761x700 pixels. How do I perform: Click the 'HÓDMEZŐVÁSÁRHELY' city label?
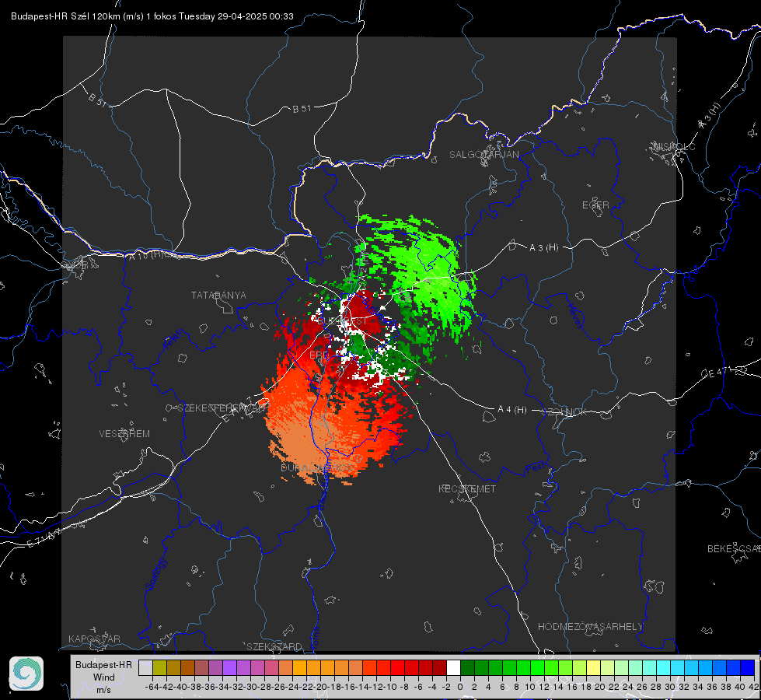(590, 627)
